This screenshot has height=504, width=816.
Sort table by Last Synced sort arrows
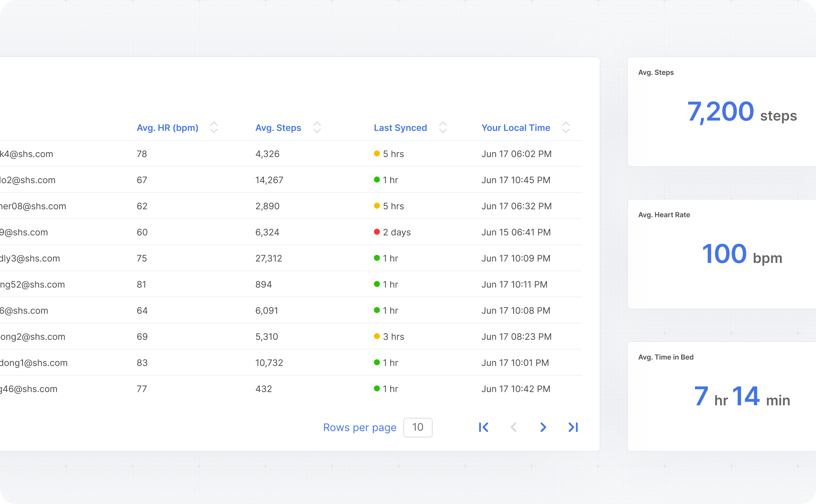click(443, 127)
